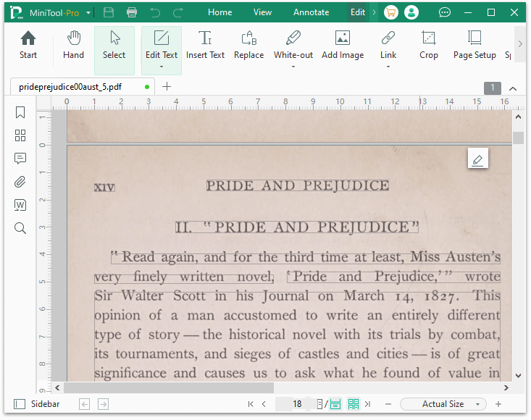Select the Crop tool
Screen dimensions: 531x420
coord(429,46)
